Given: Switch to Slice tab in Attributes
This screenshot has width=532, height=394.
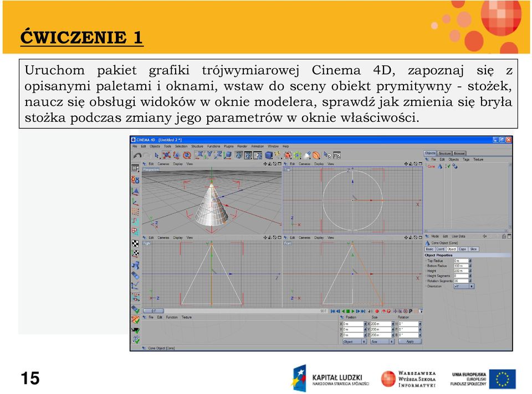Looking at the screenshot, I should click(x=474, y=249).
